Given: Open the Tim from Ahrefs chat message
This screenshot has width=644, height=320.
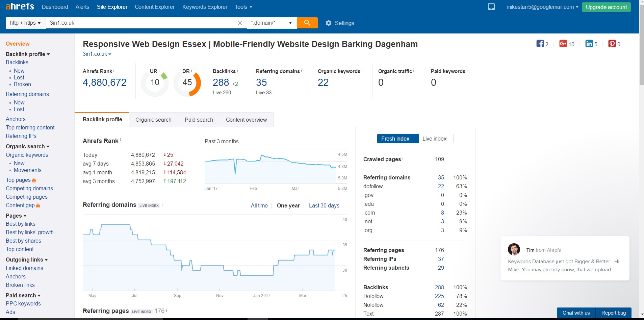Looking at the screenshot, I should coord(565,258).
